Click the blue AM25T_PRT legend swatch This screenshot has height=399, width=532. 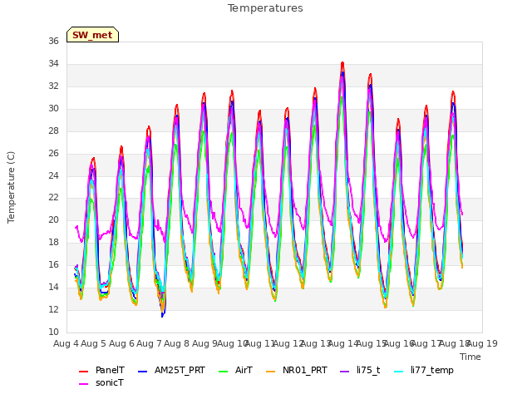(x=142, y=372)
